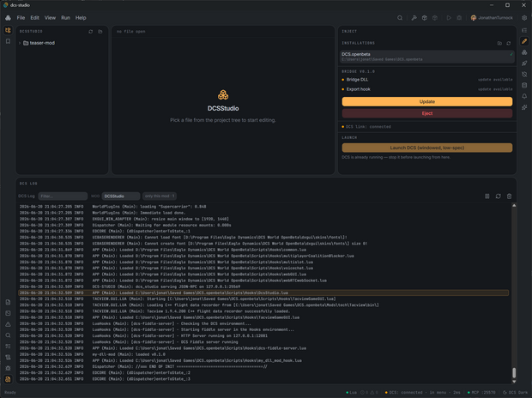
Task: Open the database sidebar icon
Action: [x=524, y=85]
